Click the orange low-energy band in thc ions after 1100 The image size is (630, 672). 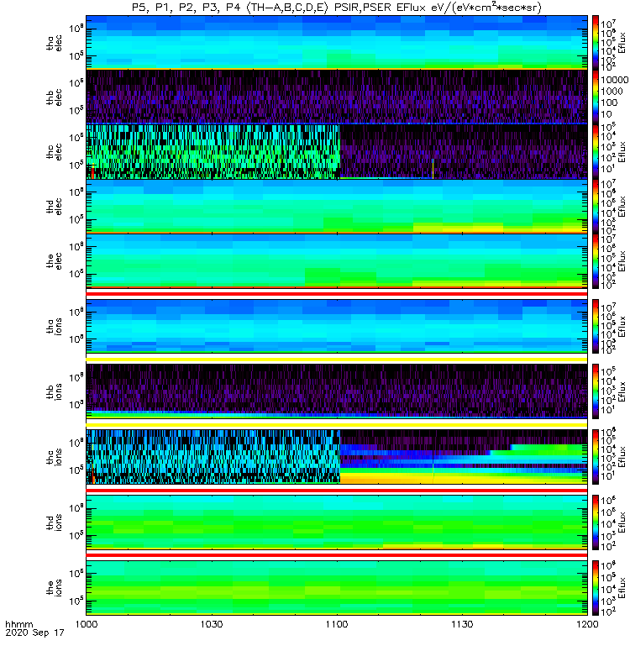pyautogui.click(x=464, y=480)
